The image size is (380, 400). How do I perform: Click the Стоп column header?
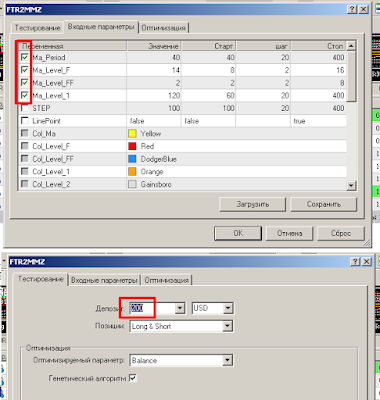tap(318, 46)
